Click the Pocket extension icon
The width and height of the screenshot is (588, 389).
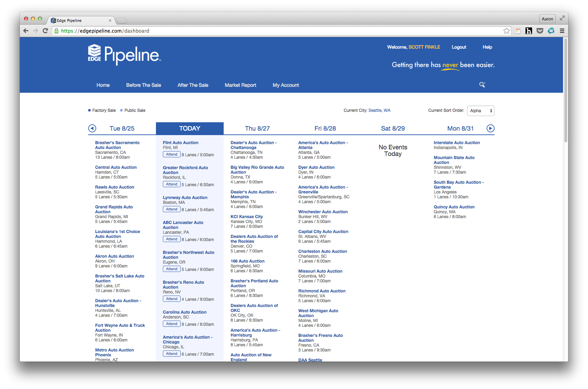(x=540, y=31)
